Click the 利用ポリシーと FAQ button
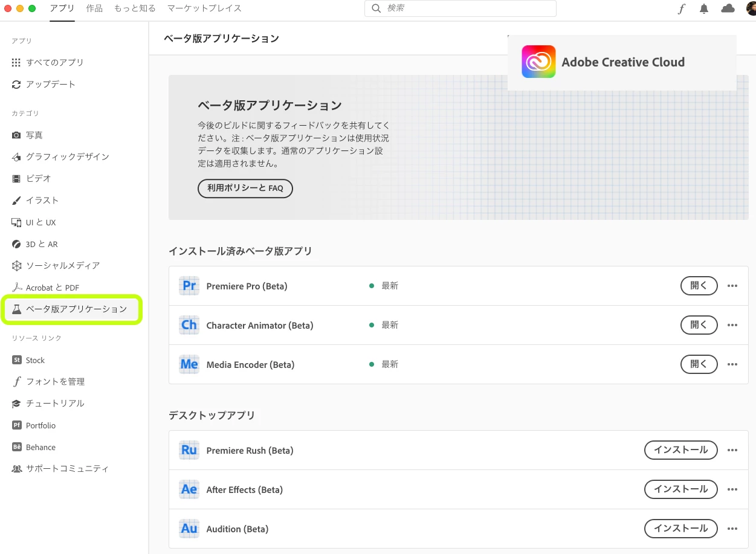 click(x=245, y=188)
